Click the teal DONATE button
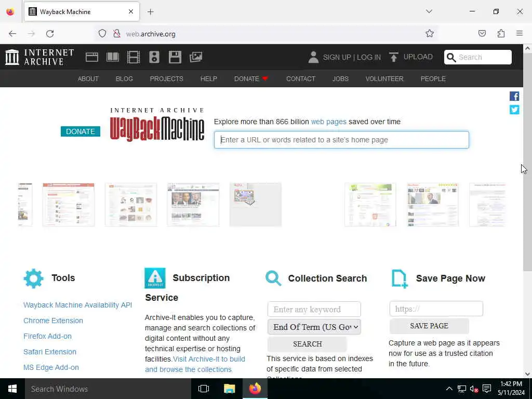Screen dimensions: 532x399 [81, 131]
